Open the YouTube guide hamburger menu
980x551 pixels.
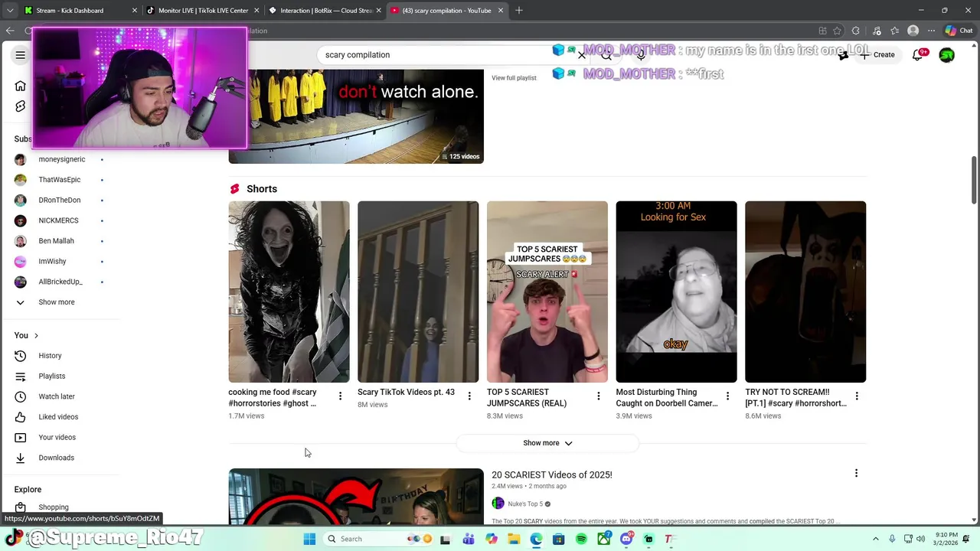point(21,55)
